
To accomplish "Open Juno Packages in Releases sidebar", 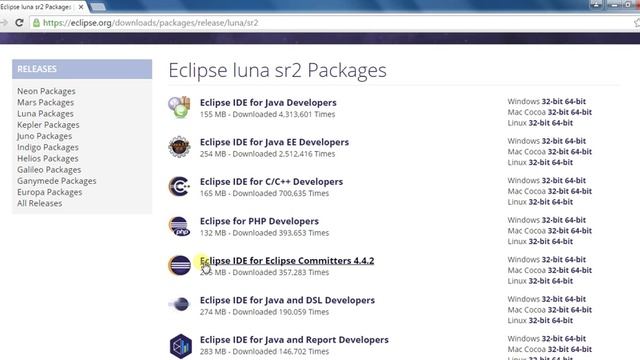I will click(44, 136).
